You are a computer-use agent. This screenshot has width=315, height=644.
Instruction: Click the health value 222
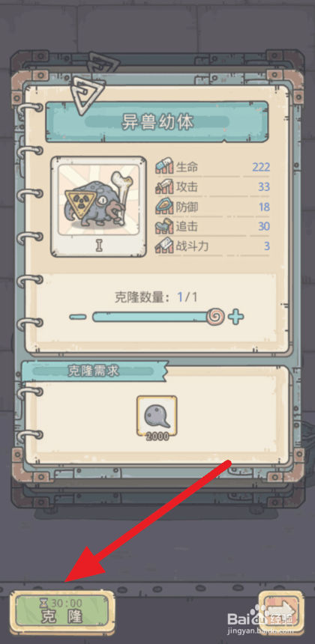pyautogui.click(x=261, y=167)
